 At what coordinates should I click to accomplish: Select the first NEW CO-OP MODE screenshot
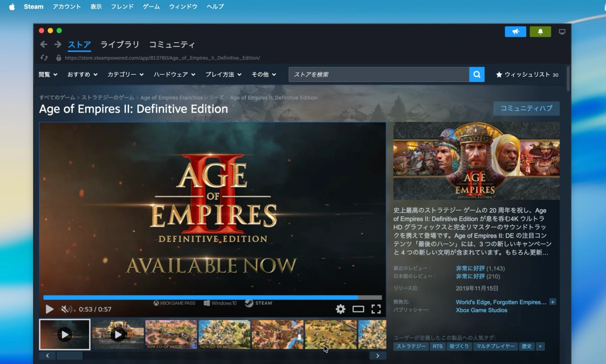(x=171, y=334)
